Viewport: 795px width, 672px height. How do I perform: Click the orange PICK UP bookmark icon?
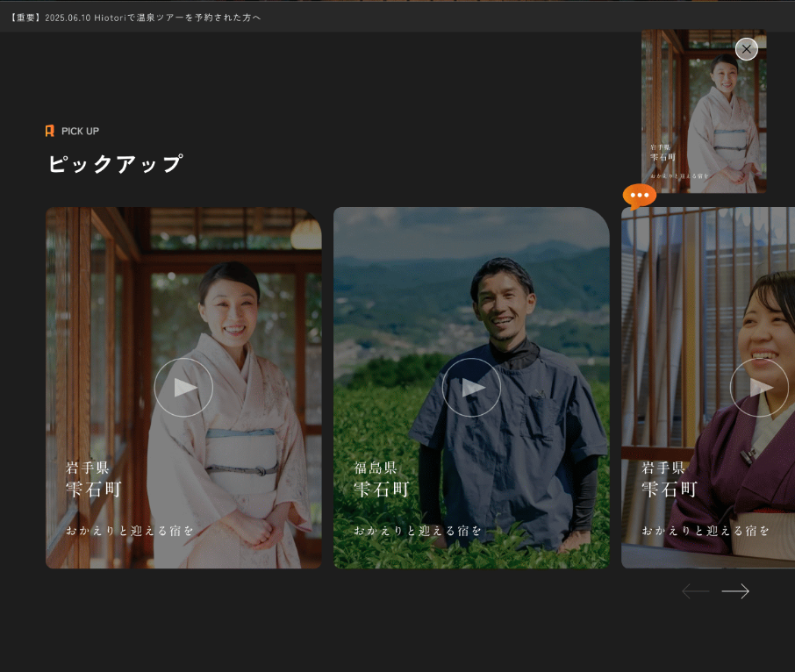coord(50,131)
